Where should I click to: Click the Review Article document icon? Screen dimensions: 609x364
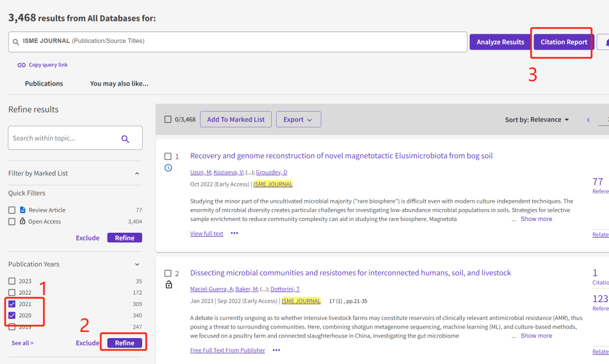point(23,210)
